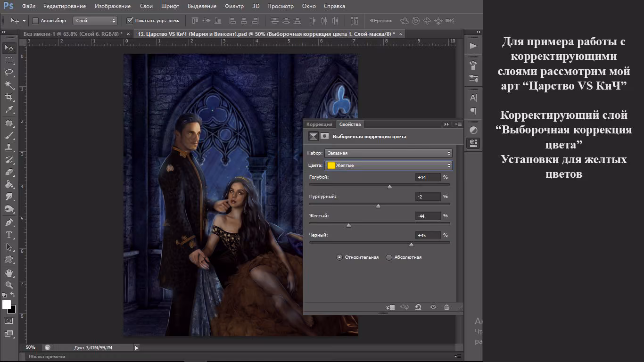Open the Шкала времени timeline panel

pyautogui.click(x=47, y=357)
